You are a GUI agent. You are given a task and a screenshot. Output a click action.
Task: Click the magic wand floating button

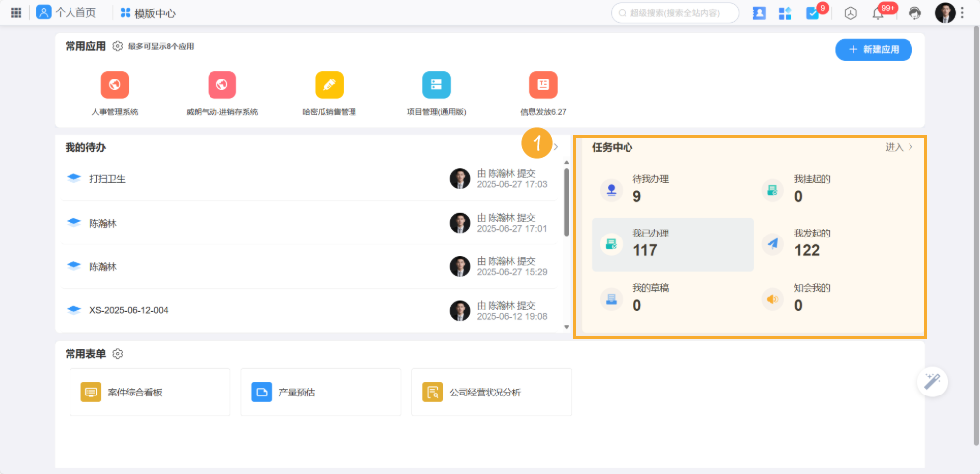[x=932, y=381]
